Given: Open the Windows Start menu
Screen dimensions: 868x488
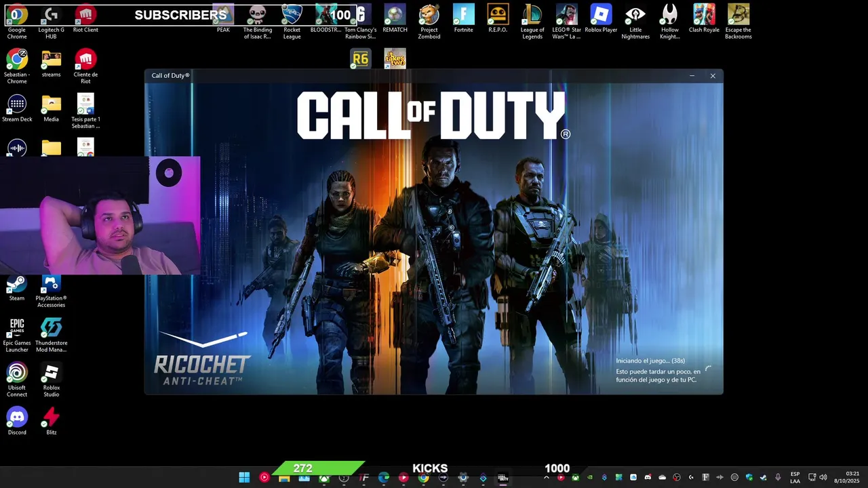Looking at the screenshot, I should coord(244,478).
